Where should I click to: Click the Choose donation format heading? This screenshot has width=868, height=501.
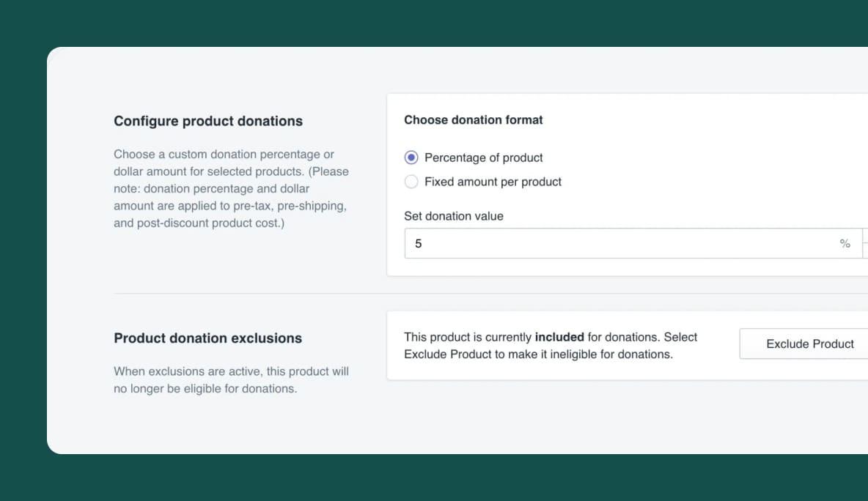point(474,120)
